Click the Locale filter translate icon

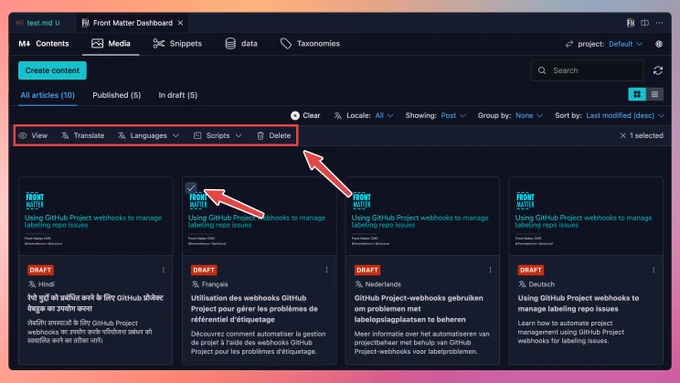point(338,116)
